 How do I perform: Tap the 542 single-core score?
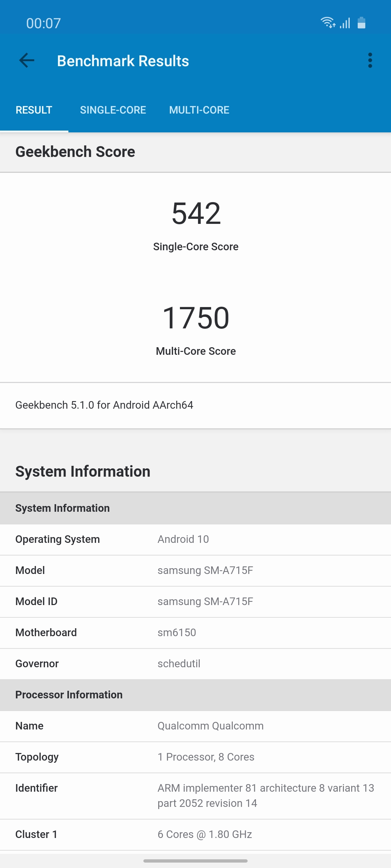tap(196, 213)
